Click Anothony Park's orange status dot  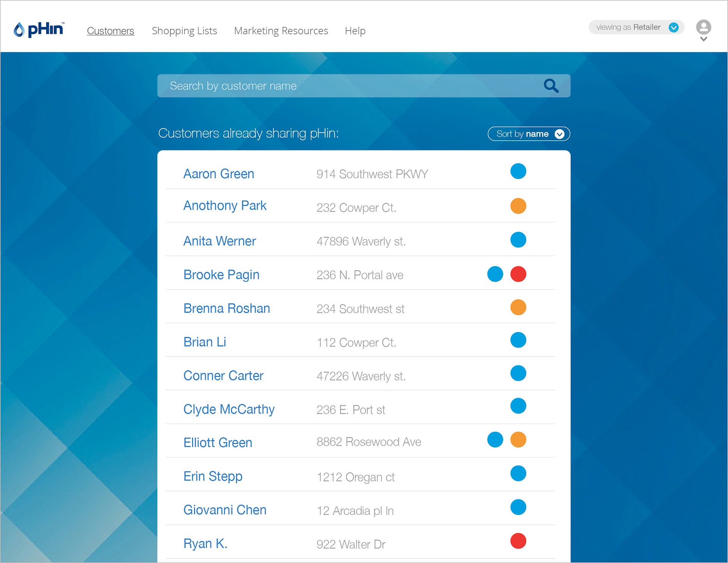tap(518, 206)
